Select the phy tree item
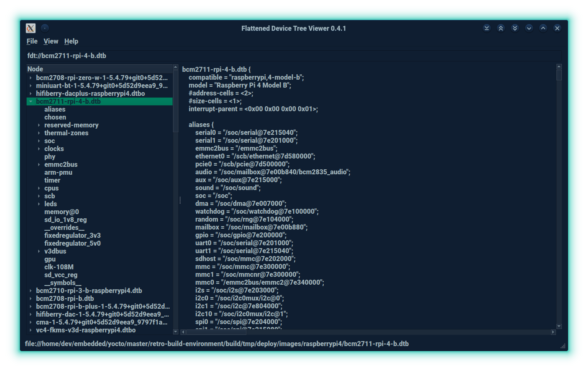Viewport: 588px width, 371px height. 50,156
